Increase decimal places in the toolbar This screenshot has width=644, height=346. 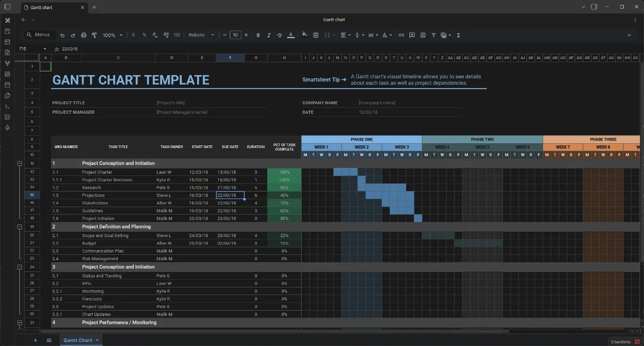[x=165, y=35]
